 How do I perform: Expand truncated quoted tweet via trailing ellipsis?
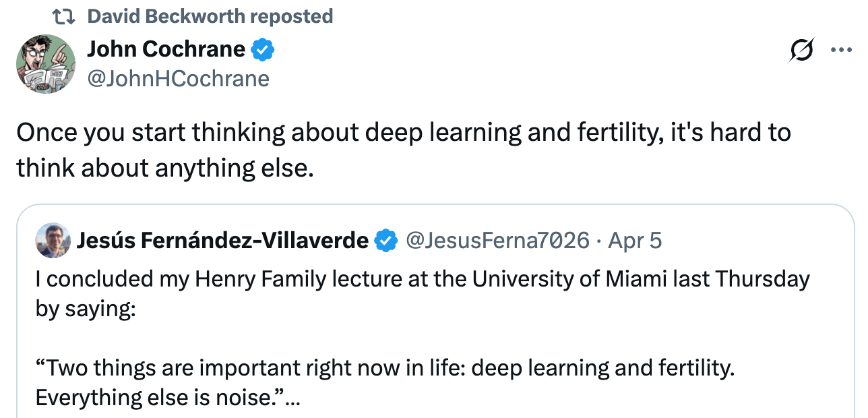point(292,399)
